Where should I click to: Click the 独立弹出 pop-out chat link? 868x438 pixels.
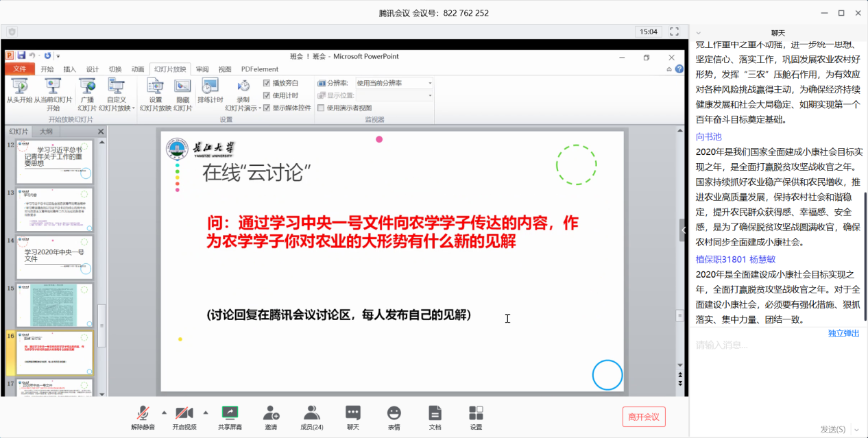(843, 333)
